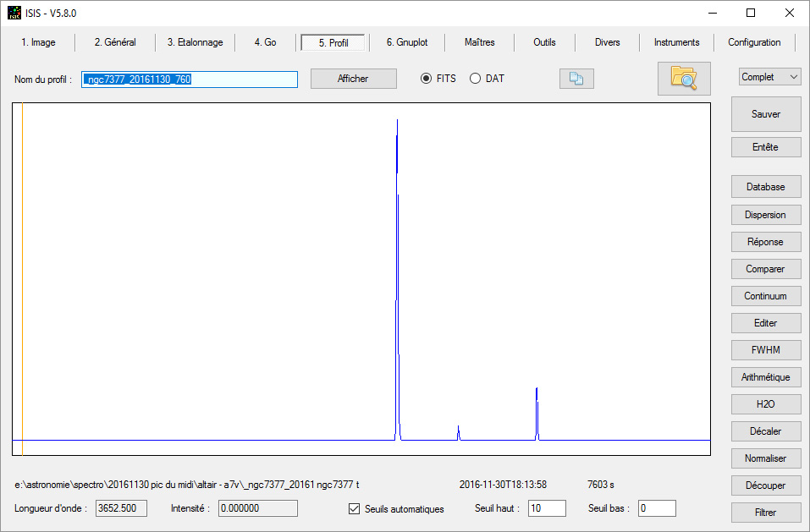The width and height of the screenshot is (810, 532).
Task: Click the exposure time text 7603 s
Action: [x=601, y=485]
